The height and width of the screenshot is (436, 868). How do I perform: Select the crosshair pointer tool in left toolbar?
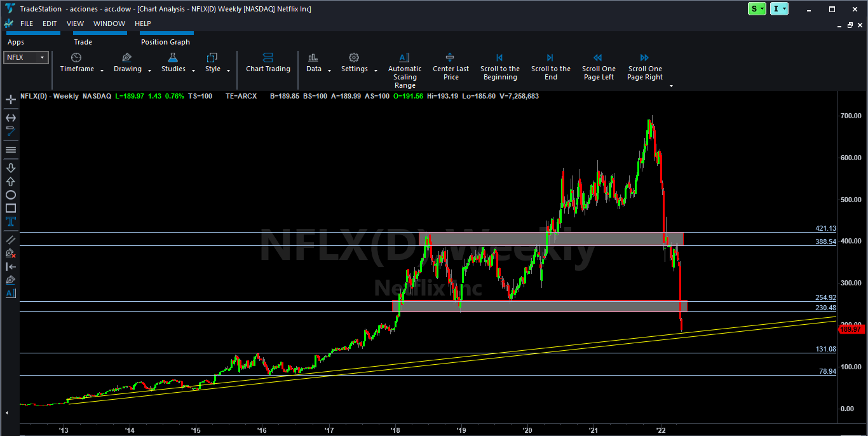click(11, 100)
